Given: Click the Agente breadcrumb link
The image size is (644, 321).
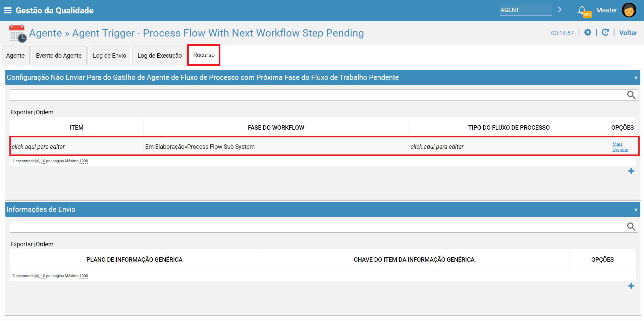Looking at the screenshot, I should click(x=46, y=33).
